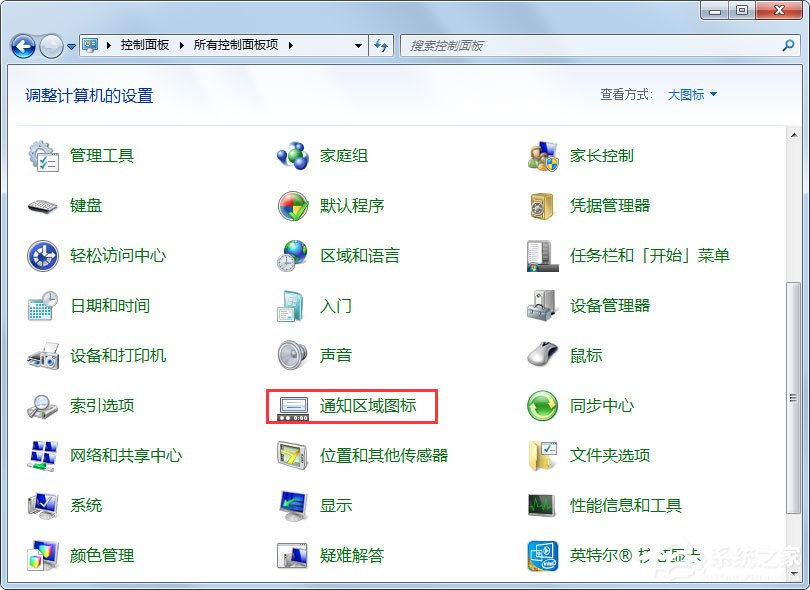The width and height of the screenshot is (810, 590).
Task: Click the refresh button in the address bar
Action: (381, 46)
